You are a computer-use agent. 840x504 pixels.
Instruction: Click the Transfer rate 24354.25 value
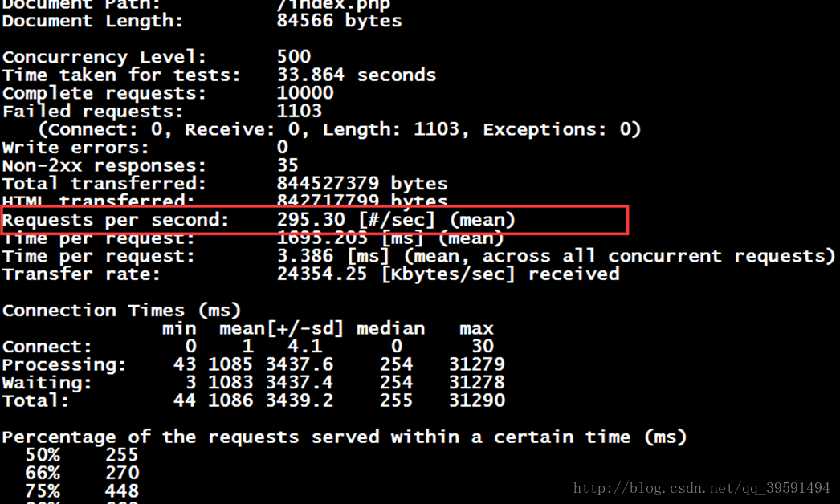click(x=322, y=274)
